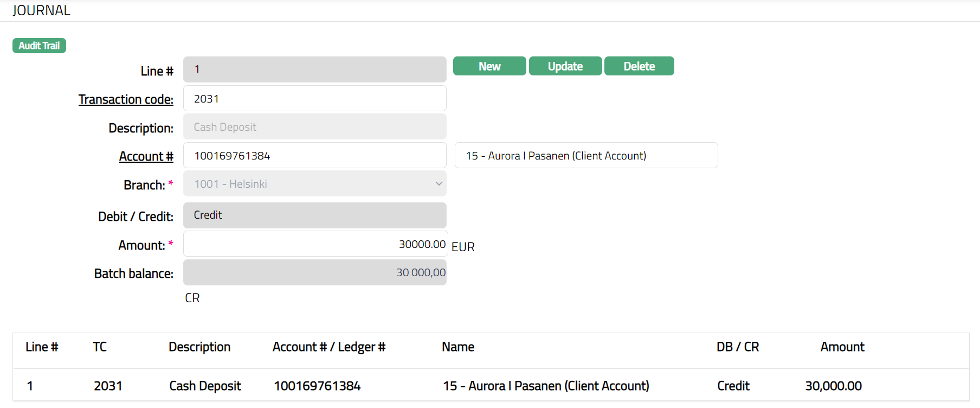
Task: Select journal line 1 row in table
Action: pyautogui.click(x=30, y=386)
